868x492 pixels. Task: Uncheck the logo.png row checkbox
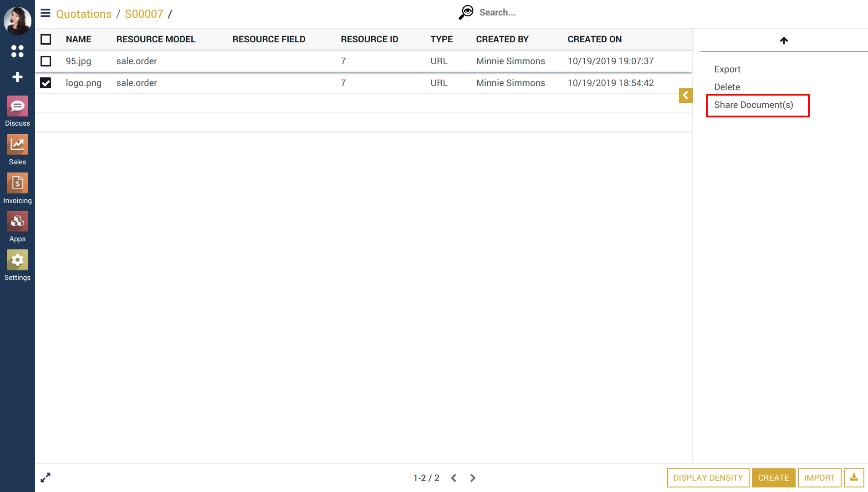point(46,83)
